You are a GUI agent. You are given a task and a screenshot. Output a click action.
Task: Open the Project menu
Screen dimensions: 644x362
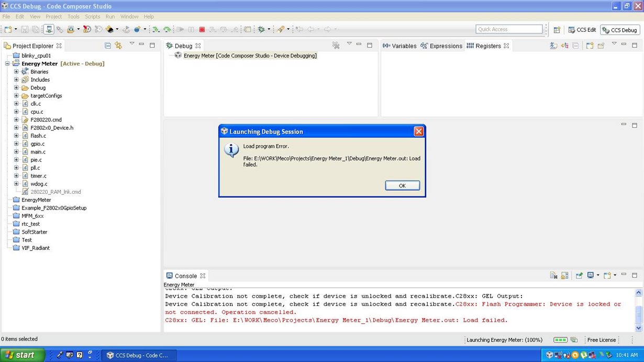click(53, 17)
